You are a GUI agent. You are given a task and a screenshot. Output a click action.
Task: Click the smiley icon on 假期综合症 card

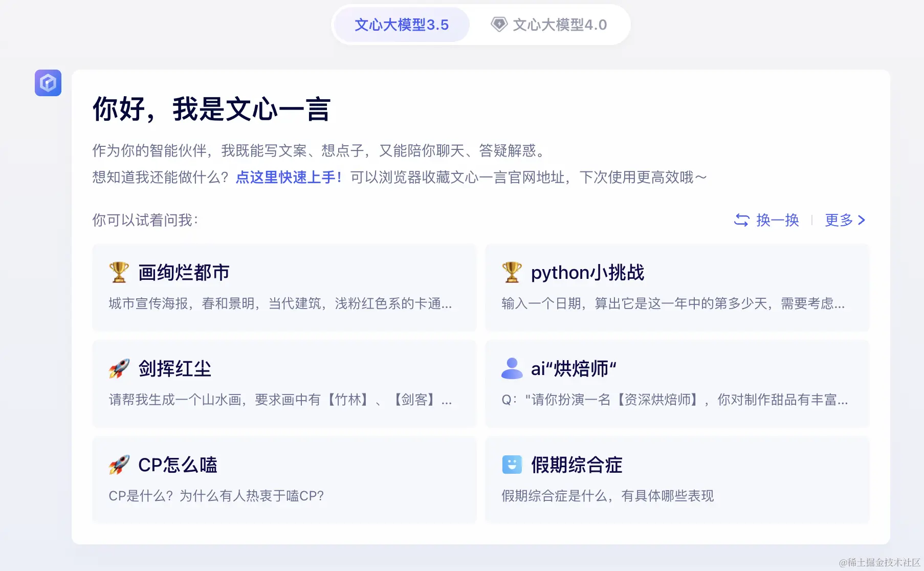click(x=512, y=465)
